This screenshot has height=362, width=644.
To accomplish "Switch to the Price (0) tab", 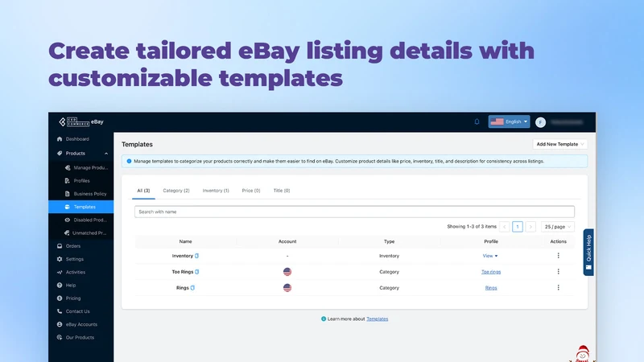I will (x=251, y=191).
